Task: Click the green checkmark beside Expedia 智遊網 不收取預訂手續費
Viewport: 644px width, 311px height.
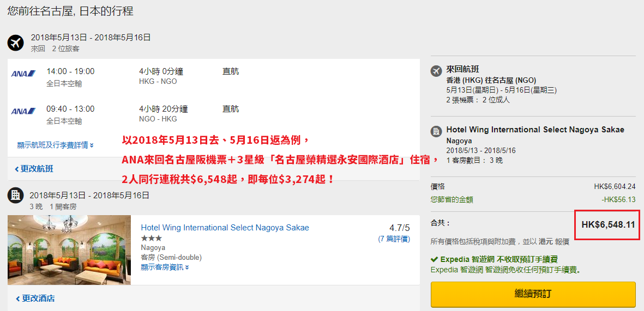Action: point(434,259)
